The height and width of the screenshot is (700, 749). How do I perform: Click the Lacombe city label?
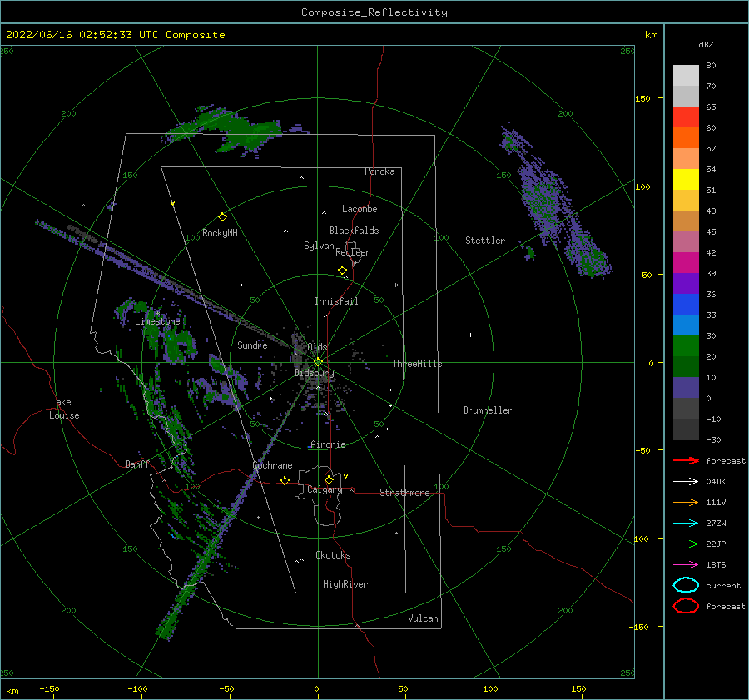pyautogui.click(x=360, y=209)
